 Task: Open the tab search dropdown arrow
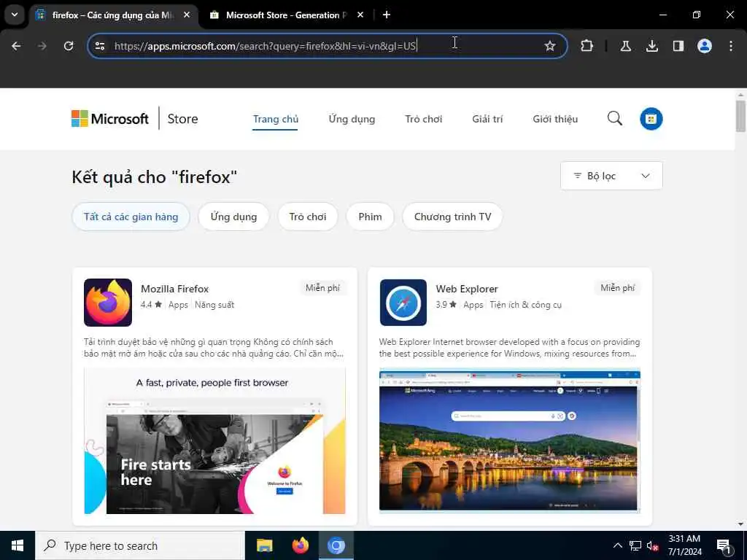click(15, 15)
